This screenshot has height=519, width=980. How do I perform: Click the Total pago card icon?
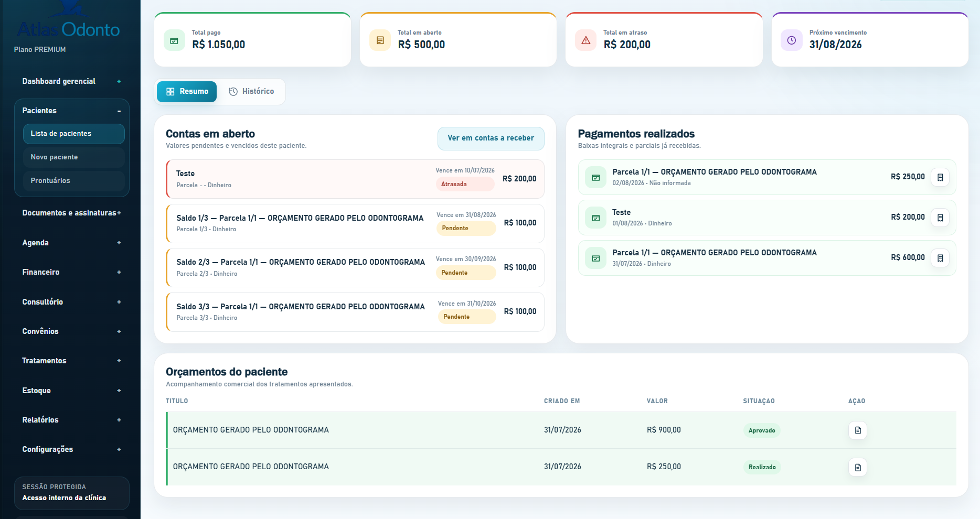(174, 40)
